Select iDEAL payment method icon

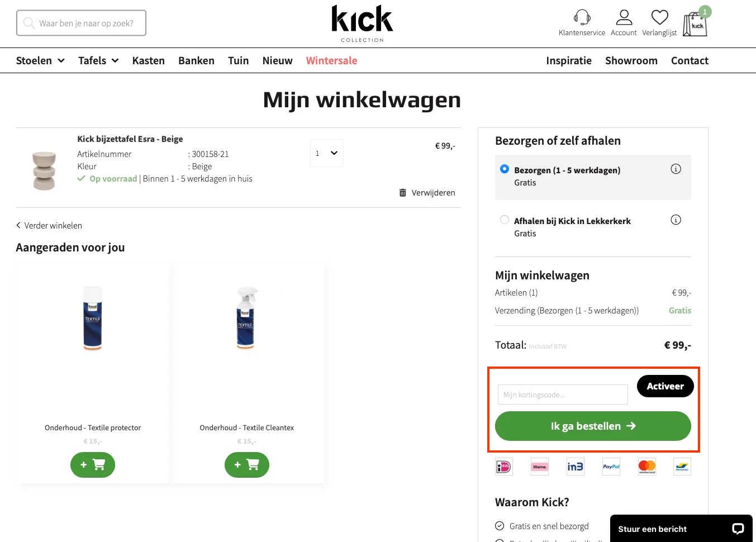503,467
